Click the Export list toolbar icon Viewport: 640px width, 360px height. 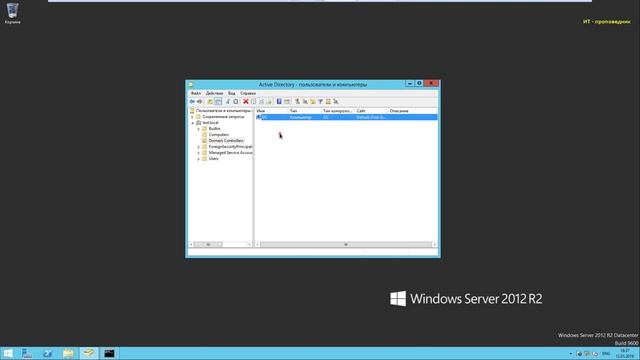click(269, 101)
